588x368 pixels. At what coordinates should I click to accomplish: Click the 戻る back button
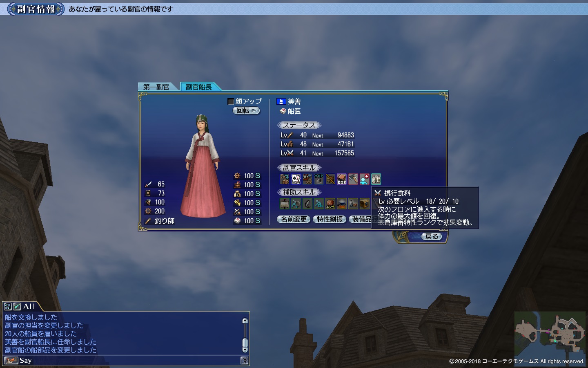point(432,236)
